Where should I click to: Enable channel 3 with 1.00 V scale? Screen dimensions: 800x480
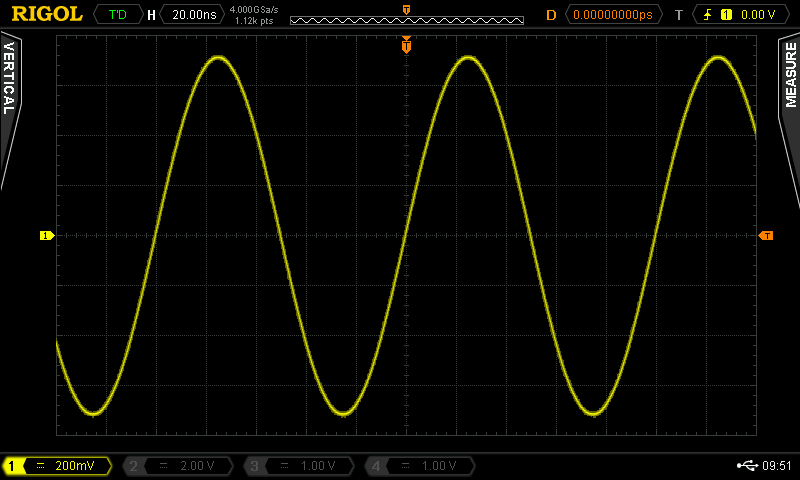click(x=298, y=466)
